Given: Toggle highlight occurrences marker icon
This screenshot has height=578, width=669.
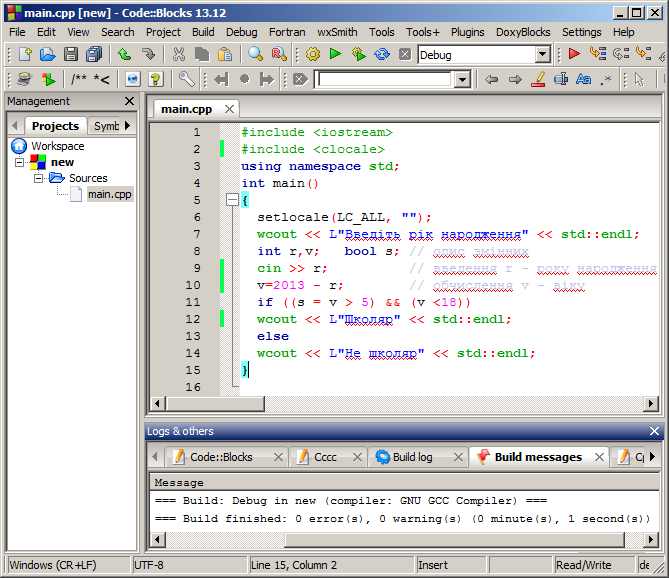Looking at the screenshot, I should tap(538, 80).
